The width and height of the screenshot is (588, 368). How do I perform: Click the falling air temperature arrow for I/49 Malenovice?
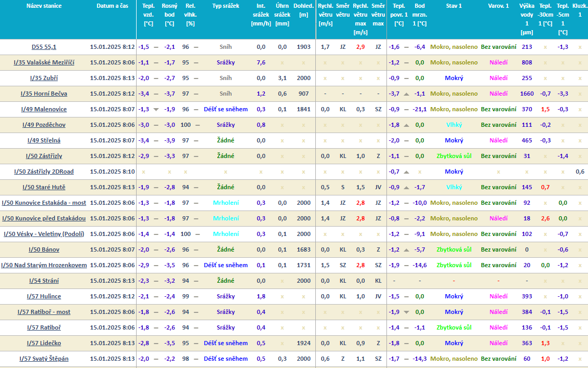tap(156, 110)
